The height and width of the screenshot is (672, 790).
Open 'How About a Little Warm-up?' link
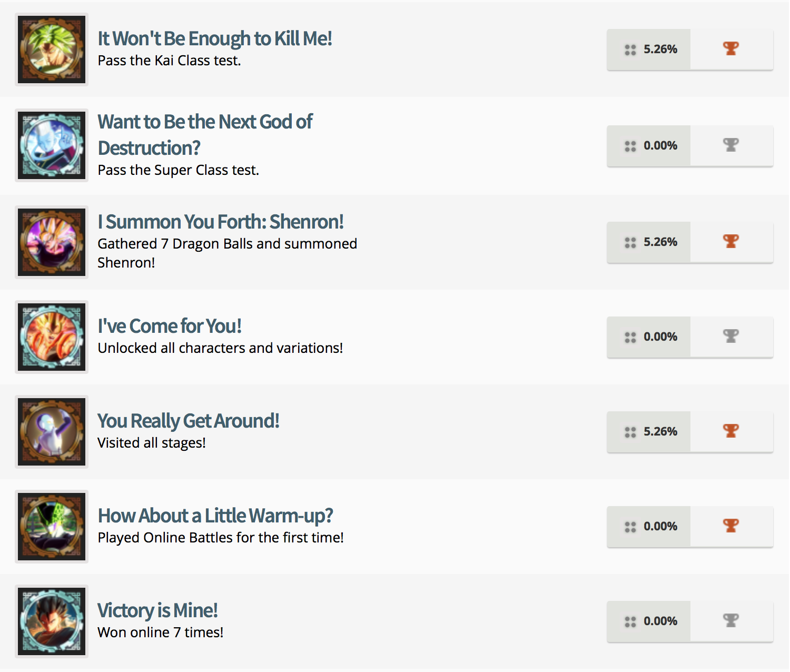(215, 516)
